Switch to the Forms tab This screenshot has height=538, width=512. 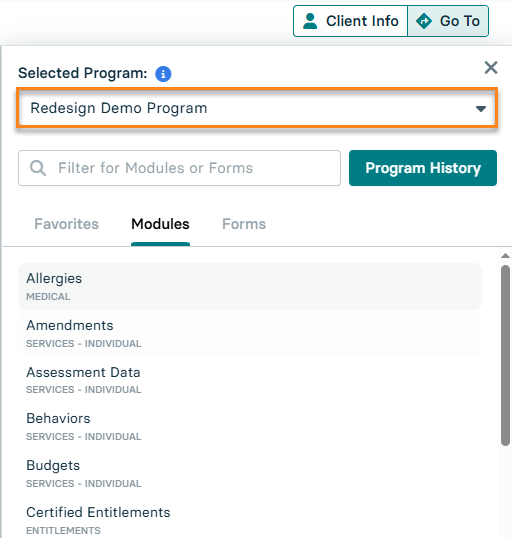click(x=244, y=224)
